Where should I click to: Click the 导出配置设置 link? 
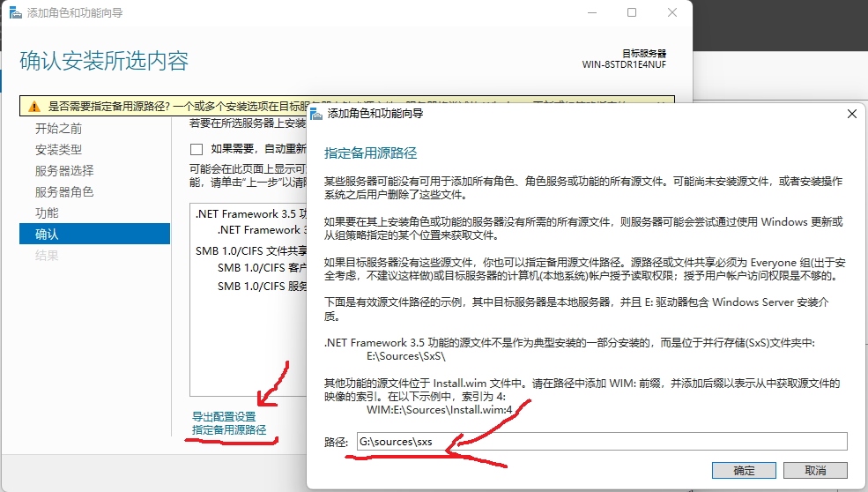coord(224,416)
